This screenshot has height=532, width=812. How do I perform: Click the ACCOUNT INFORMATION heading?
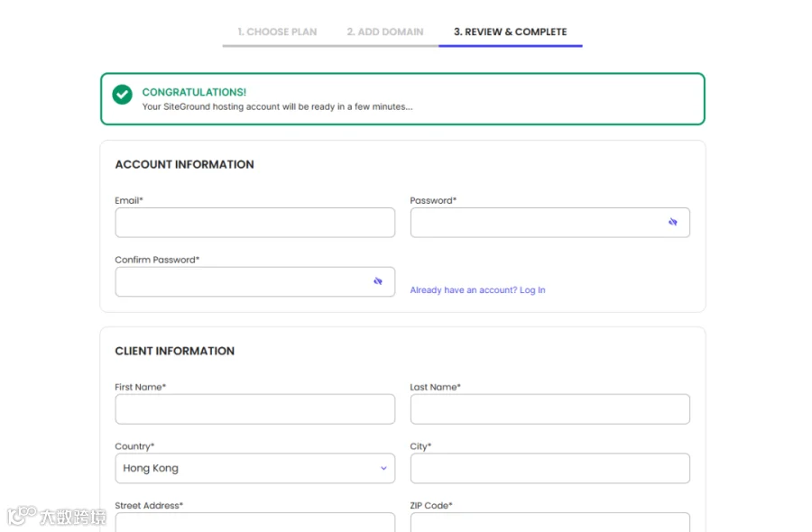tap(184, 165)
